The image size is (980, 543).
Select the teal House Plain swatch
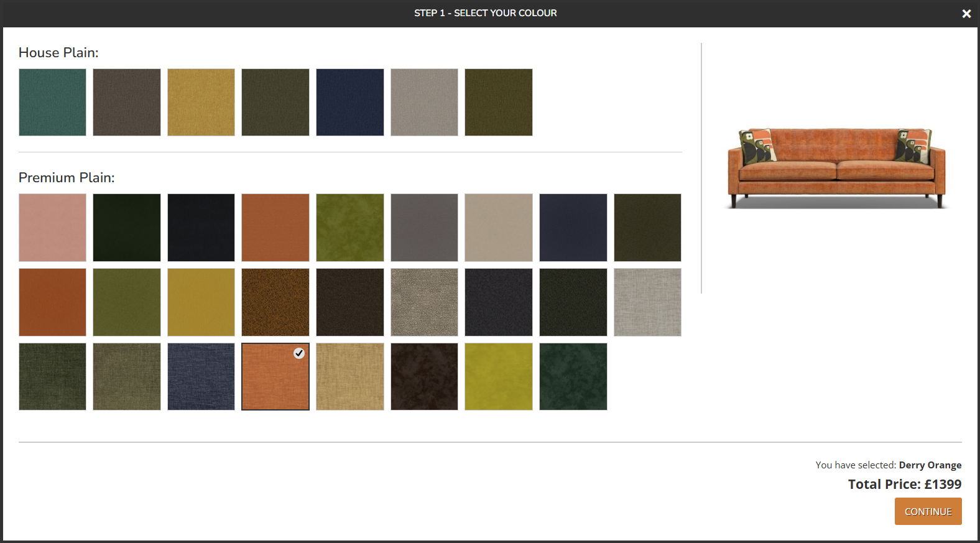click(x=52, y=102)
